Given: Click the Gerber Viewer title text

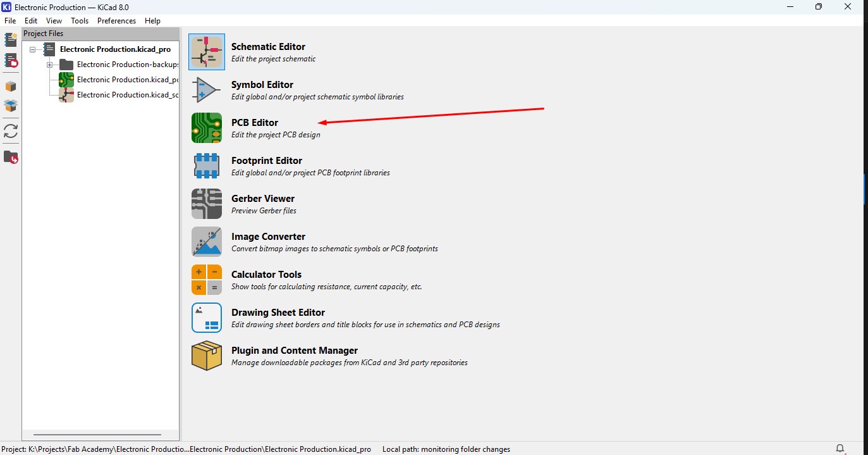Looking at the screenshot, I should [x=263, y=199].
